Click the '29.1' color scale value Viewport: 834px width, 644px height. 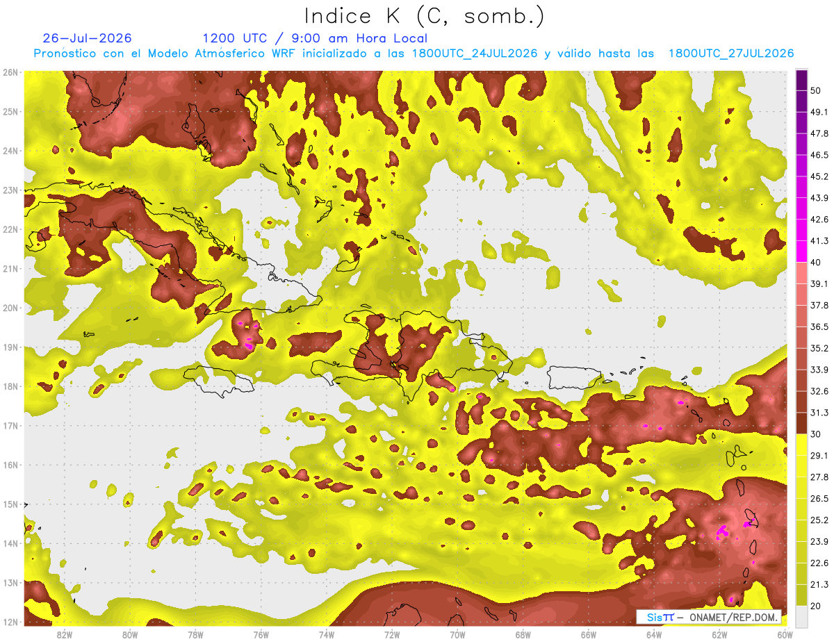819,456
